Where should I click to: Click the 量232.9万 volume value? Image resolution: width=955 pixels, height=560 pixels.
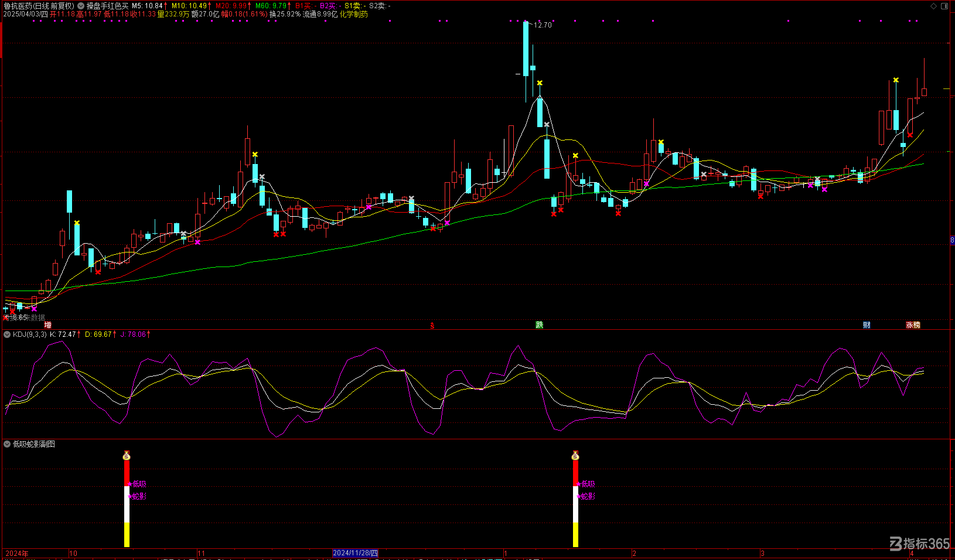[x=173, y=14]
